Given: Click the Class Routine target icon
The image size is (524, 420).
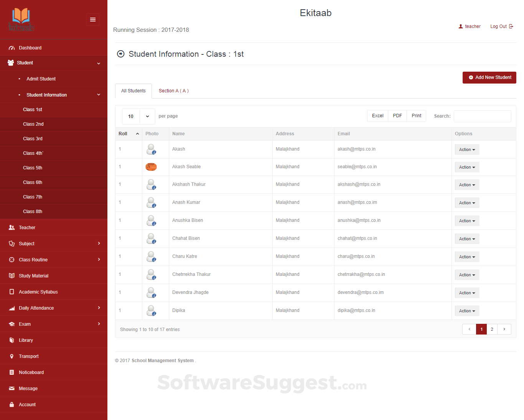Looking at the screenshot, I should tap(12, 259).
